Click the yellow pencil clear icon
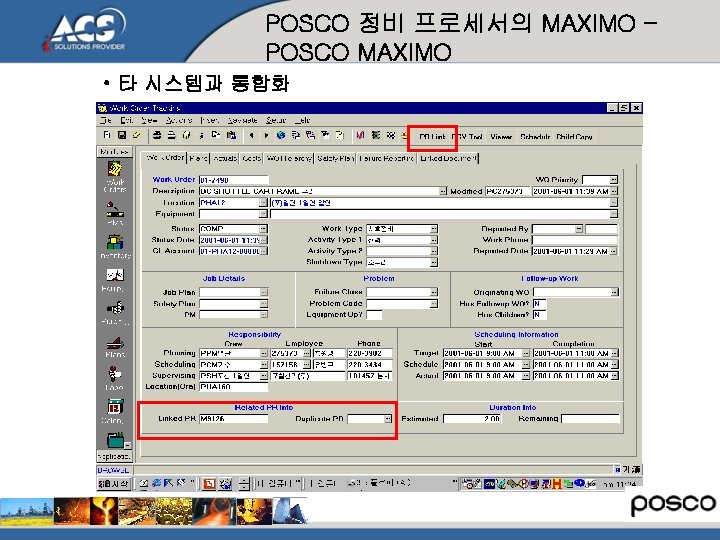The image size is (720, 540). coord(136,135)
